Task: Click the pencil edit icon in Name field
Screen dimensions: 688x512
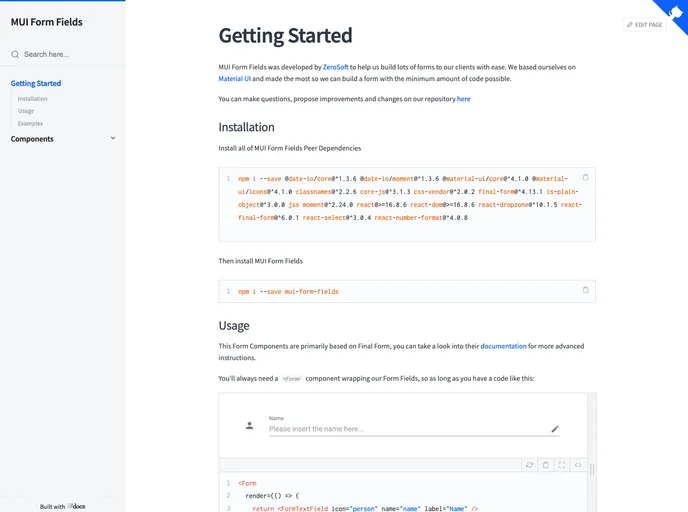Action: (x=555, y=429)
